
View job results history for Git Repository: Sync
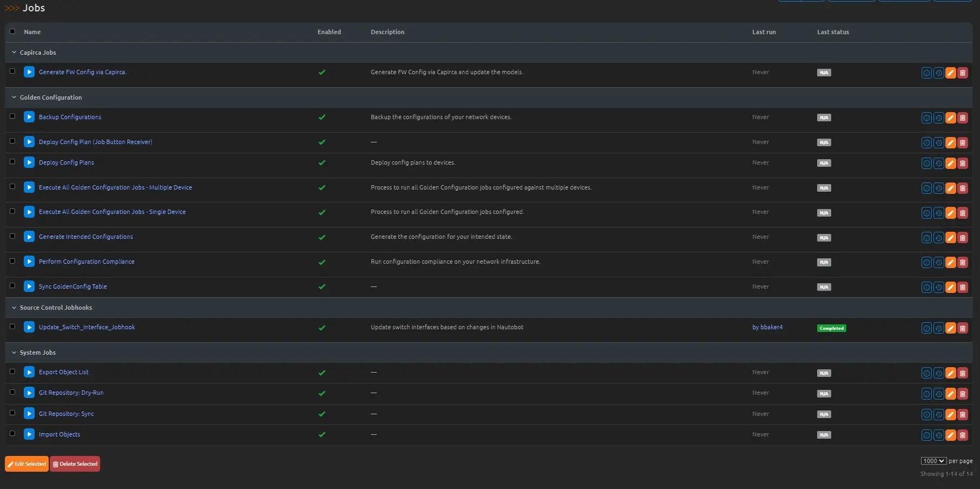pyautogui.click(x=938, y=415)
